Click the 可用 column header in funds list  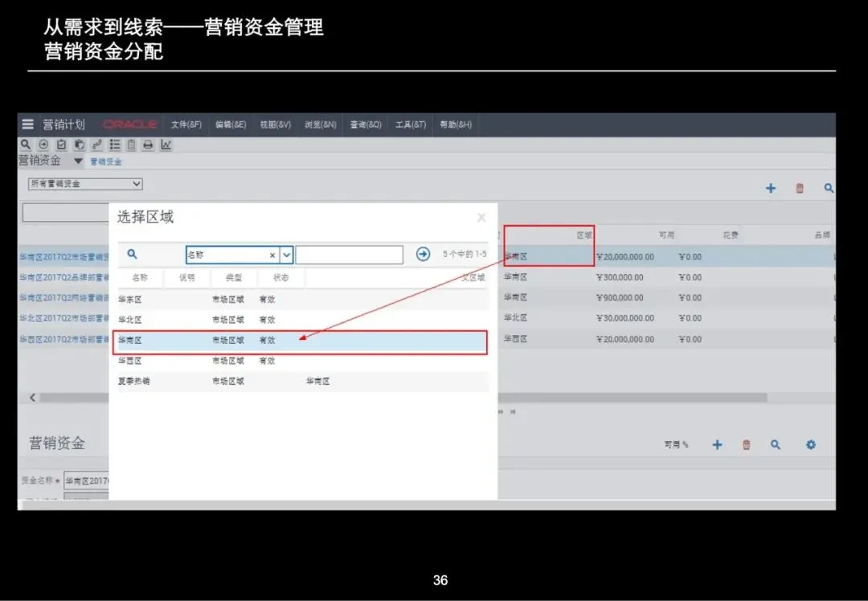click(666, 235)
